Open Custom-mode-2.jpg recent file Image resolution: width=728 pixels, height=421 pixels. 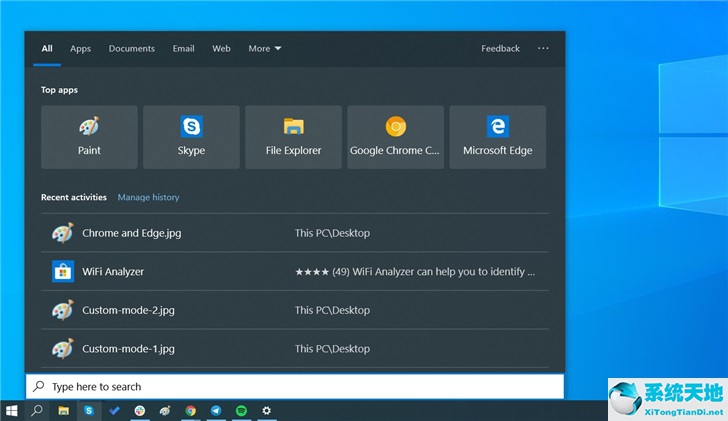[x=295, y=310]
